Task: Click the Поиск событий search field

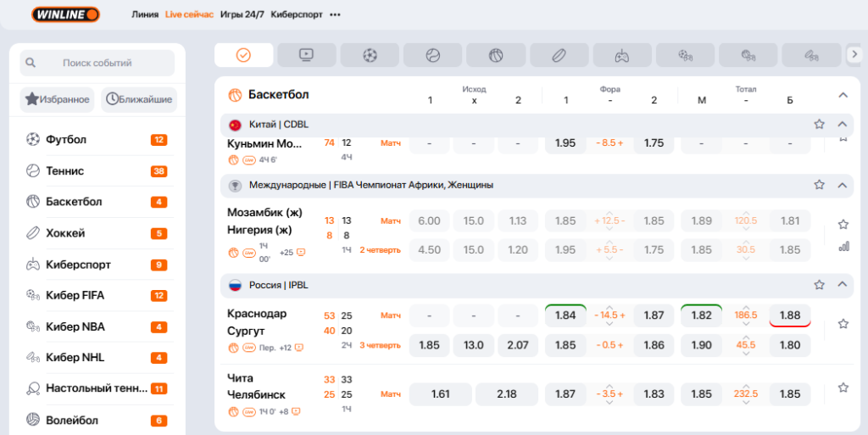Action: point(97,63)
